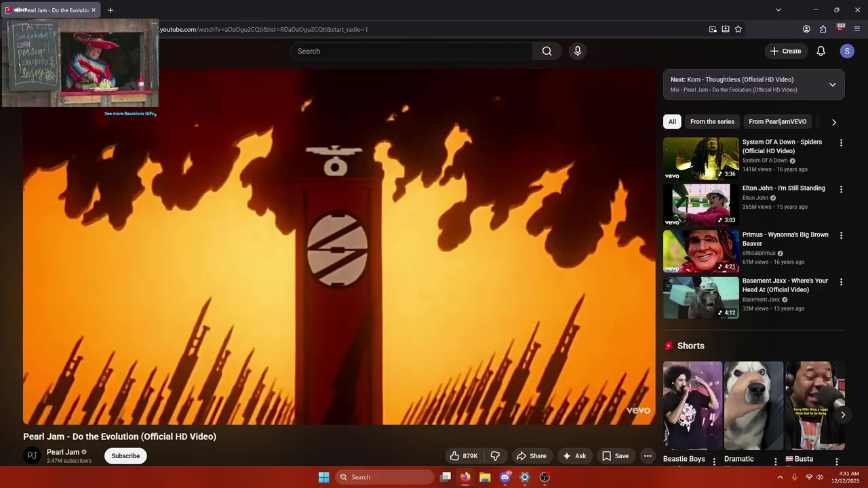
Task: Share the Pearl Jam video
Action: point(531,456)
